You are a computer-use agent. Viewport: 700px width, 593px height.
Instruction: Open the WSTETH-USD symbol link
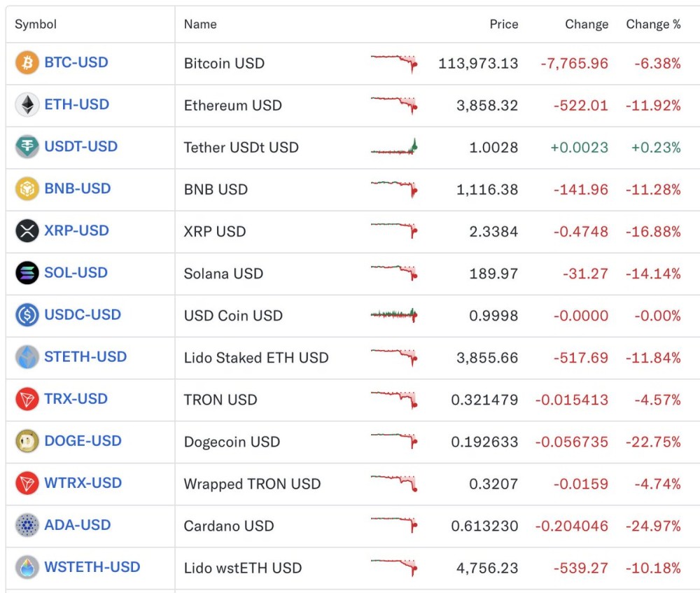(x=92, y=566)
